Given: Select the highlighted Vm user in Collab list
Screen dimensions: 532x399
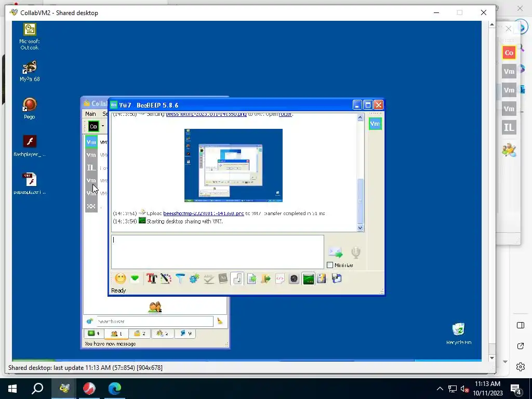Looking at the screenshot, I should [x=91, y=142].
